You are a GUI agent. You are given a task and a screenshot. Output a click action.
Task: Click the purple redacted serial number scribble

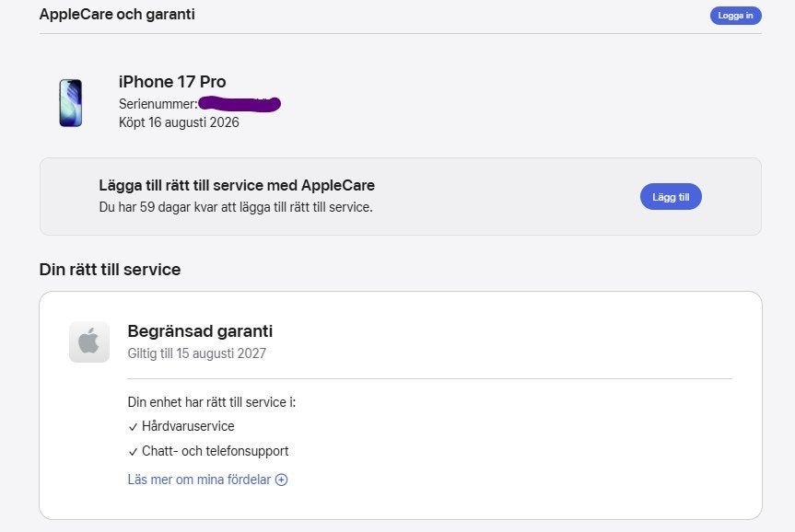(x=240, y=104)
